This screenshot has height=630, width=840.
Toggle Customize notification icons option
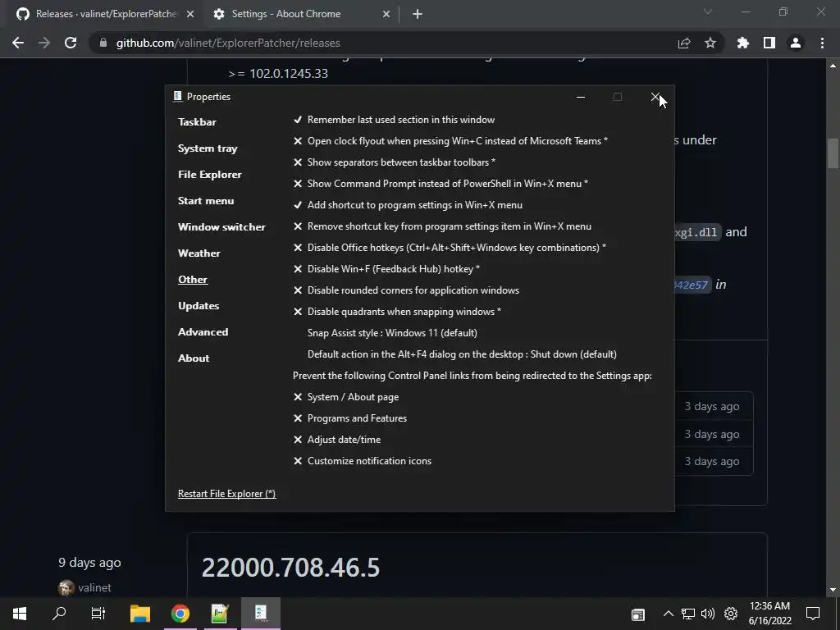pyautogui.click(x=362, y=461)
